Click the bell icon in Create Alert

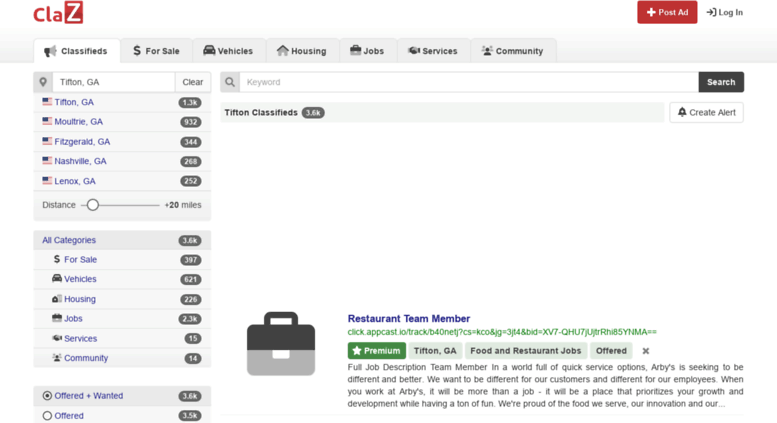tap(682, 112)
